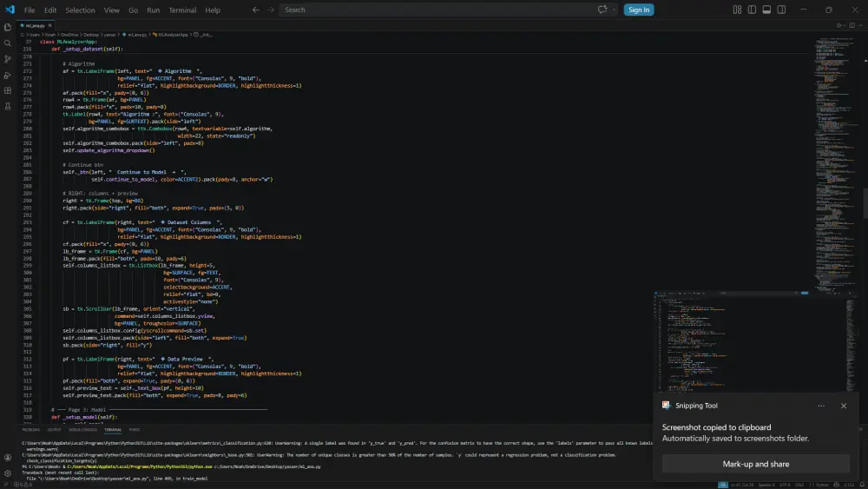The width and height of the screenshot is (868, 489).
Task: Open the _init_ breadcrumb symbol
Action: 203,35
